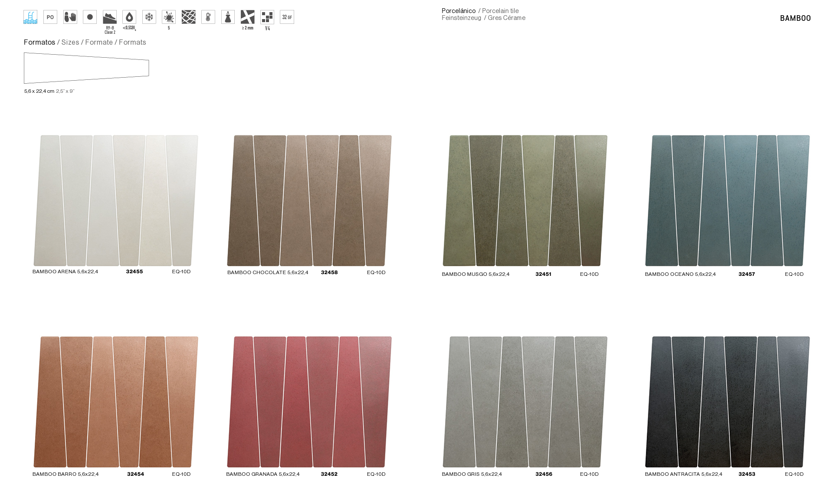Click product code 32458

[329, 272]
